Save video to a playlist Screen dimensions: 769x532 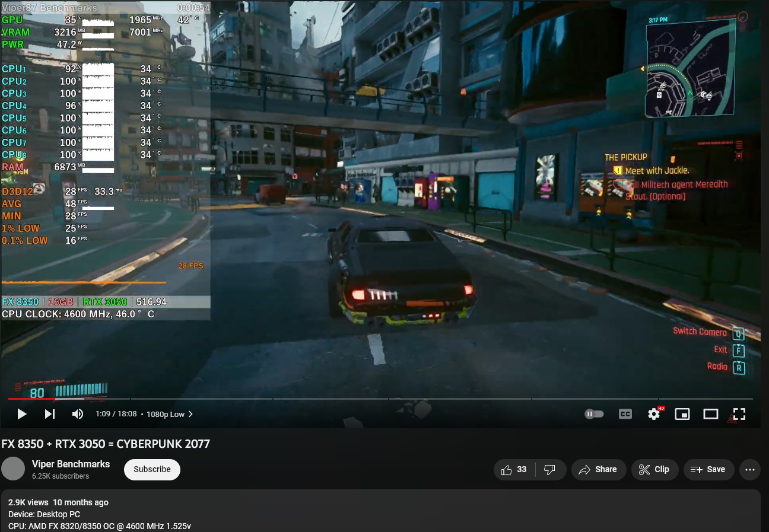pyautogui.click(x=708, y=469)
